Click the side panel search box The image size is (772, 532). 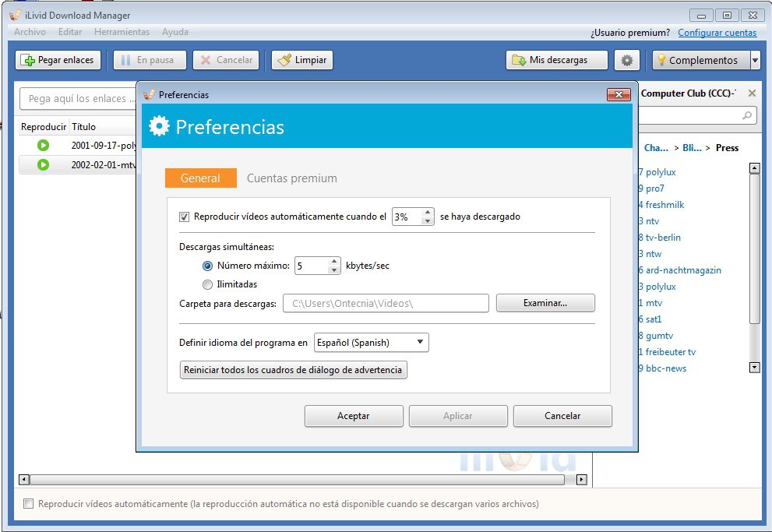point(698,115)
